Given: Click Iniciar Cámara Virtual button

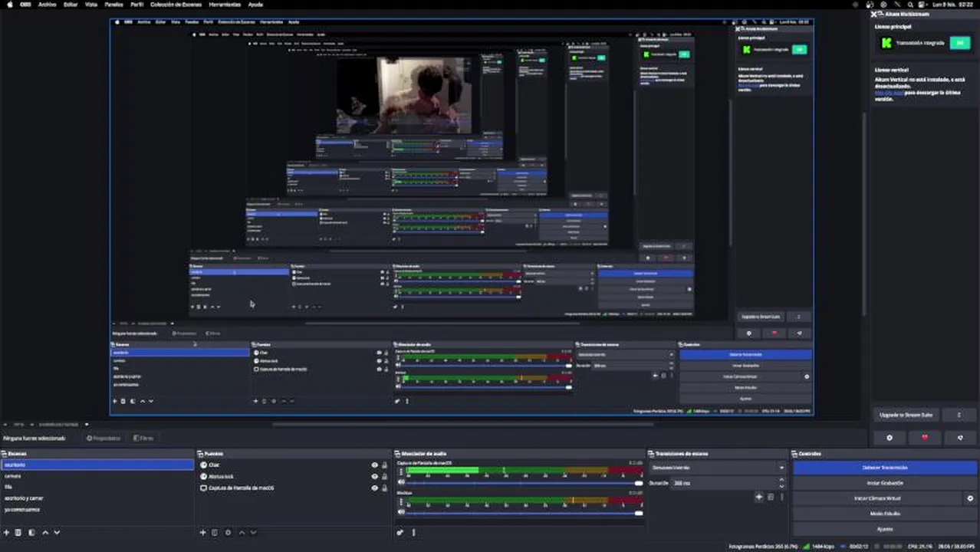Looking at the screenshot, I should click(878, 498).
